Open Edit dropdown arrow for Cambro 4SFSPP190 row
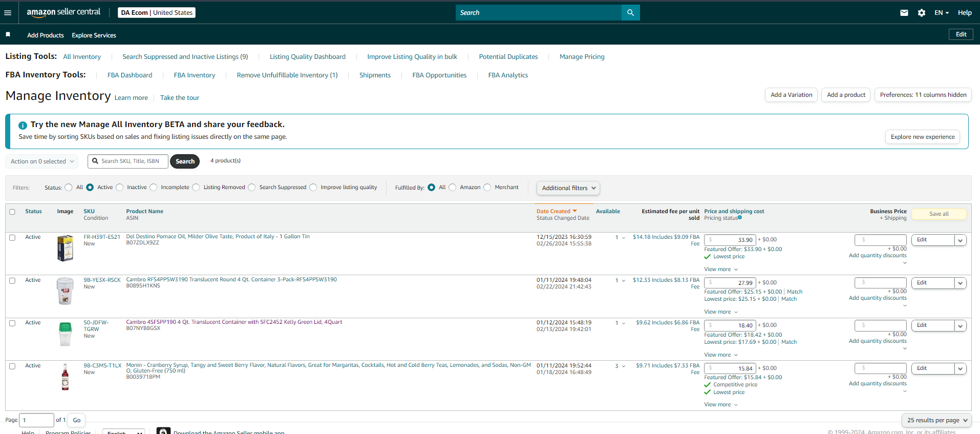The width and height of the screenshot is (980, 434). [961, 325]
